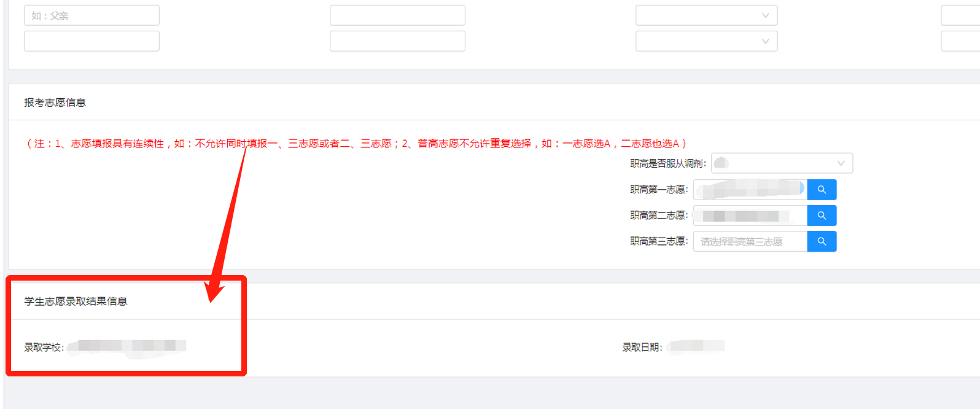Select the 职高第一志愿 input field
The height and width of the screenshot is (412, 980).
(750, 190)
